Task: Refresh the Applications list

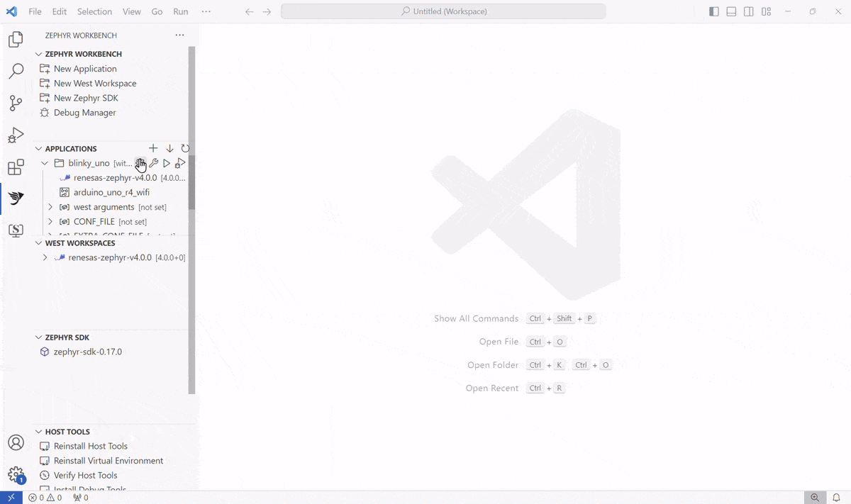Action: [x=185, y=148]
